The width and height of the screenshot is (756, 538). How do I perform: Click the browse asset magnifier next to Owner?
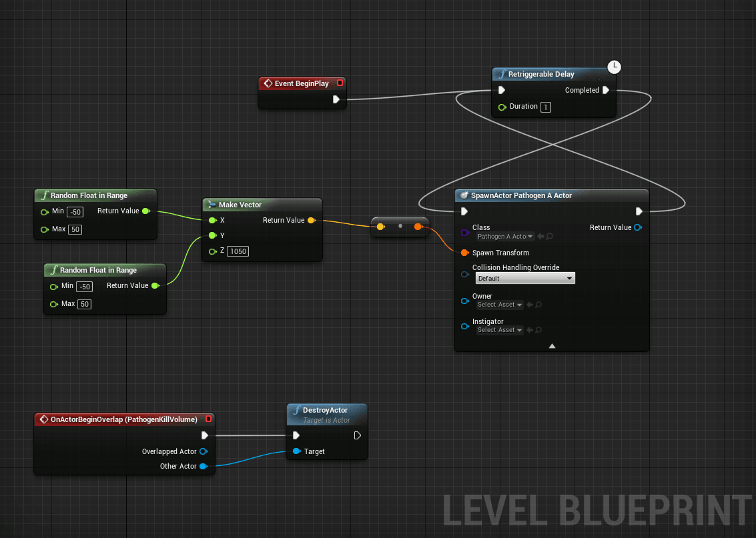pos(539,304)
